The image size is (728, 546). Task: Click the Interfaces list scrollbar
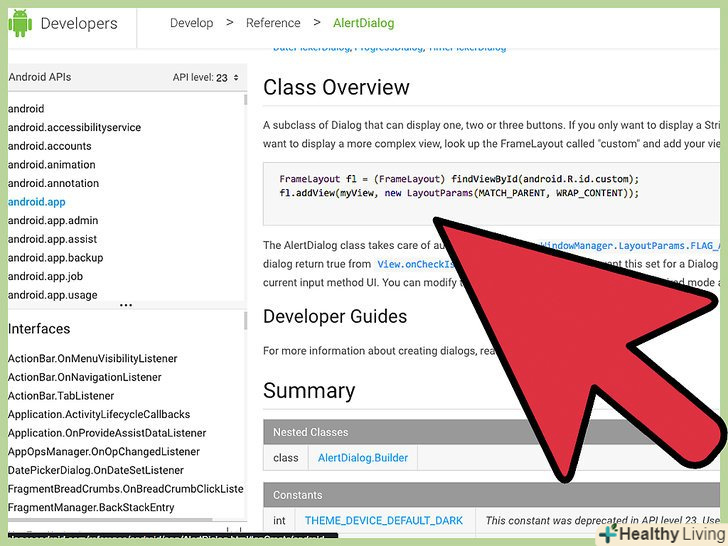tap(245, 320)
